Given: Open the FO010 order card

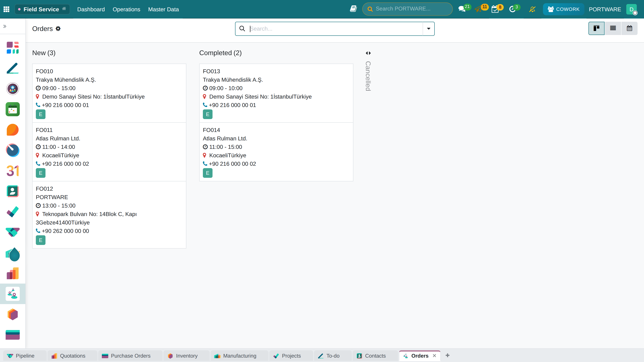Looking at the screenshot, I should pos(109,93).
